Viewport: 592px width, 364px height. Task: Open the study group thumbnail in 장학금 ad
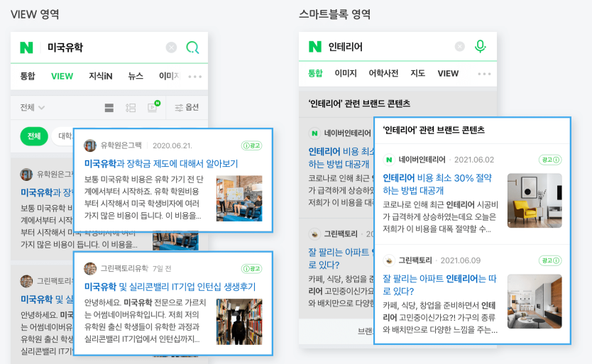pos(239,198)
